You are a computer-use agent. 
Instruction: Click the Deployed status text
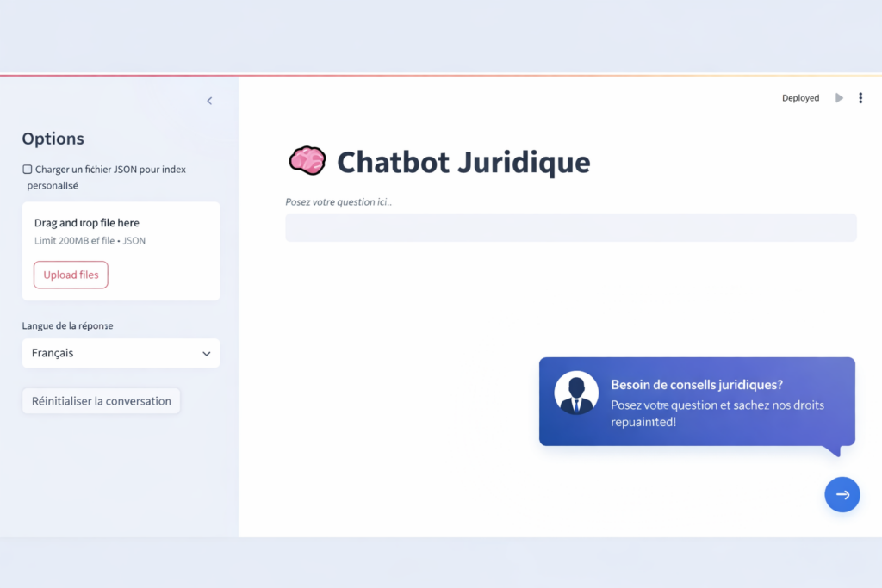tap(800, 98)
